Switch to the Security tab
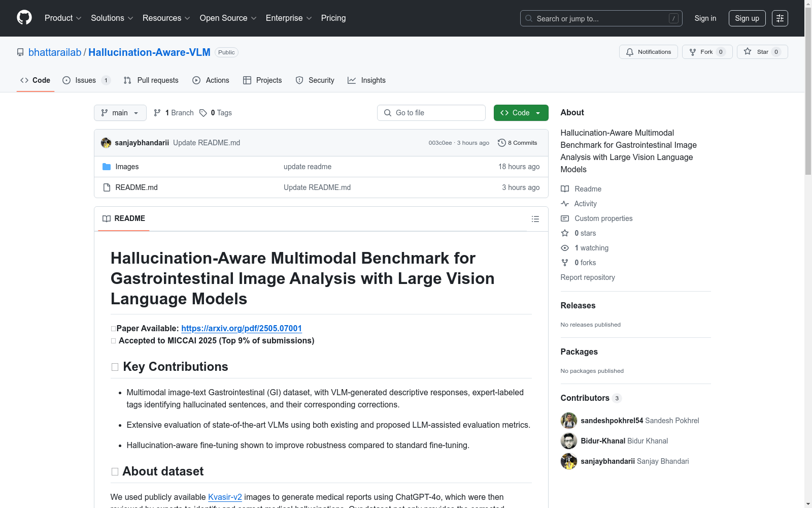 (x=315, y=80)
